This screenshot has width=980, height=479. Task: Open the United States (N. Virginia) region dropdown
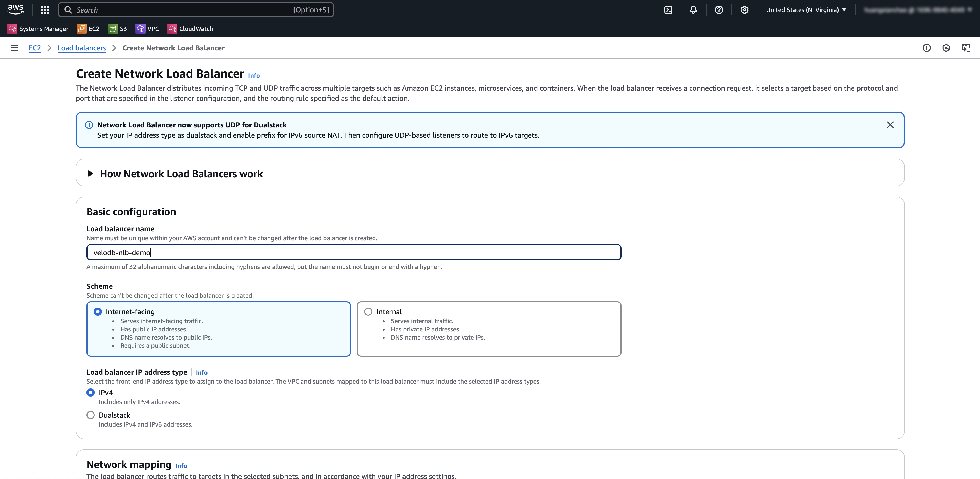click(806, 10)
